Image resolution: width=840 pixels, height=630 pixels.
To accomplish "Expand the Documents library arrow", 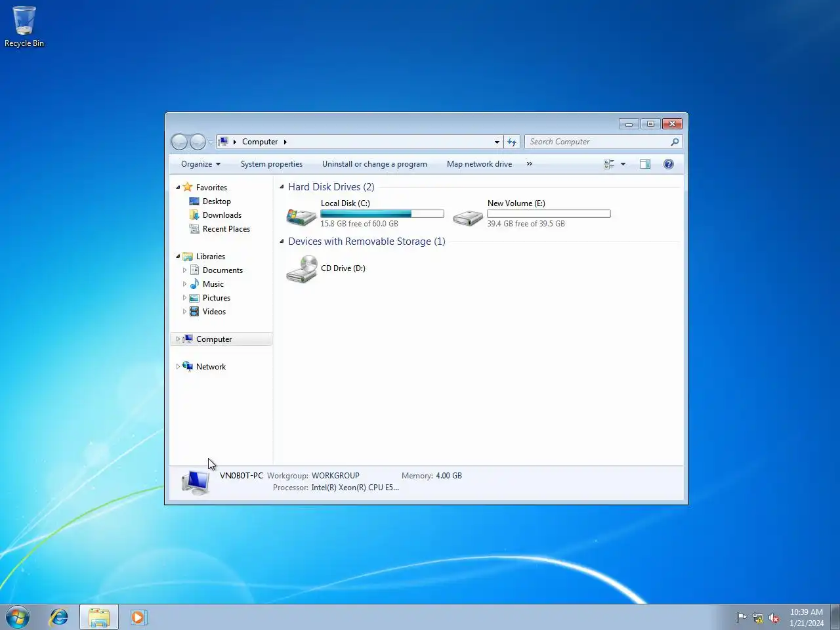I will tap(184, 270).
